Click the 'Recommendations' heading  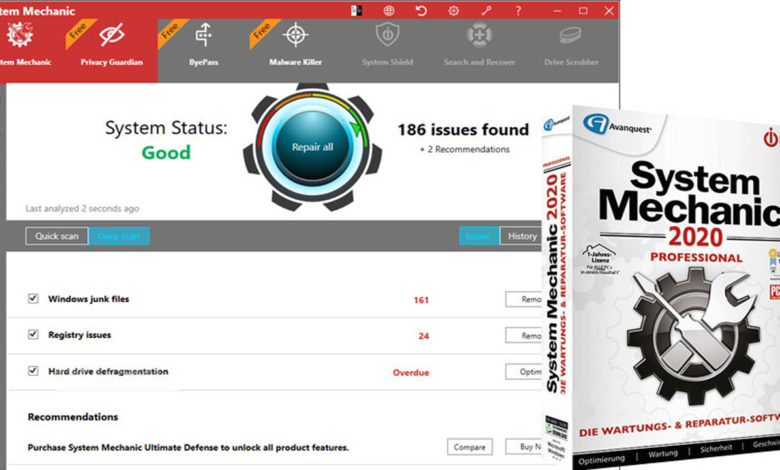[73, 417]
